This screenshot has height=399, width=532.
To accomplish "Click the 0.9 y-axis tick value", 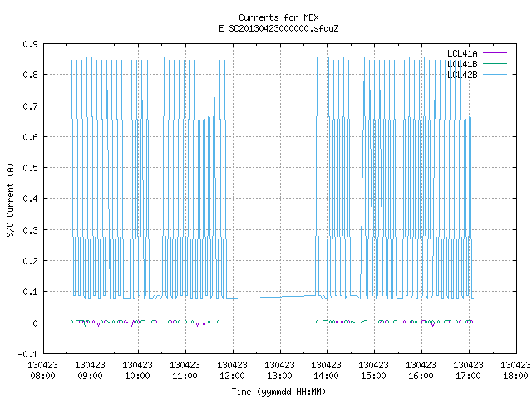I will tap(30, 44).
